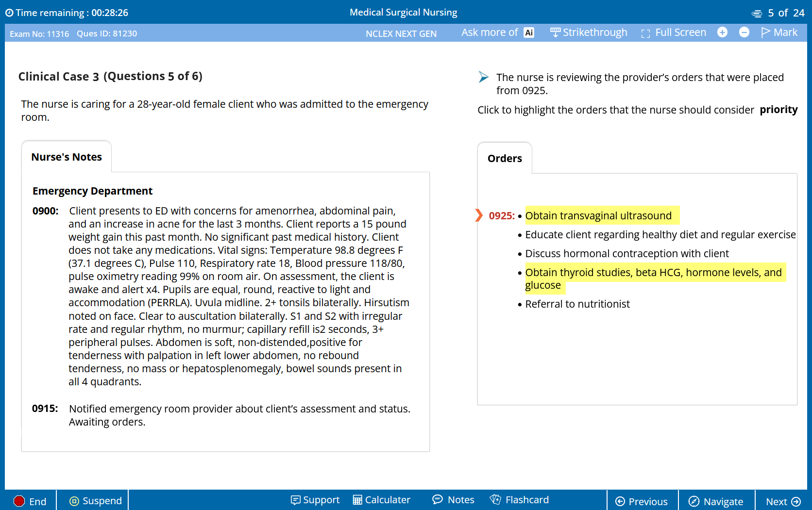Open the Orders tab
The height and width of the screenshot is (510, 812).
click(505, 158)
